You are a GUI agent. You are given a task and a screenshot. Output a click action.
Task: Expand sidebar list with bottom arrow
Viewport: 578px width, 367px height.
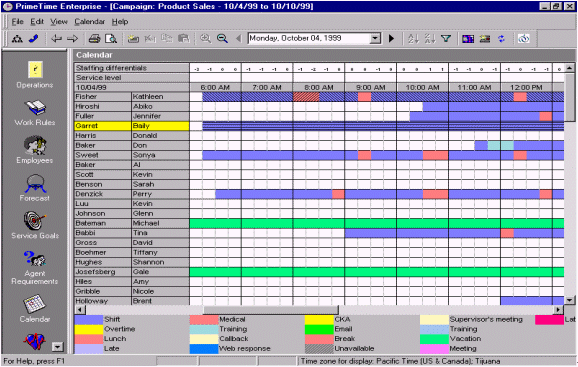(x=58, y=347)
